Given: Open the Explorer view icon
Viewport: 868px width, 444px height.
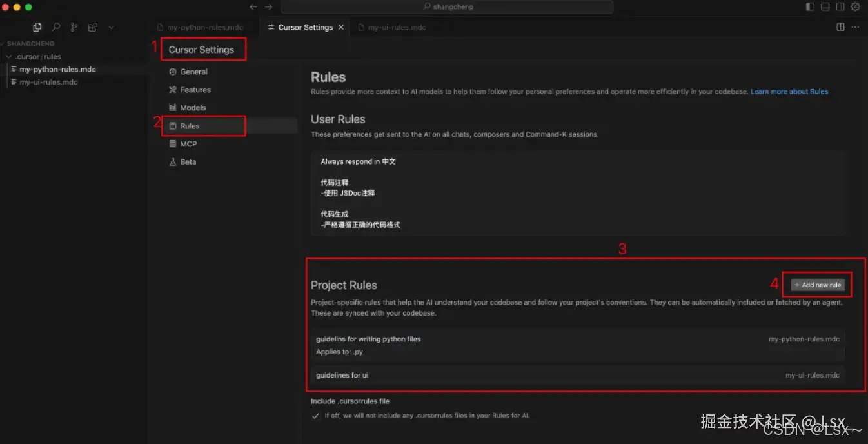Looking at the screenshot, I should coord(37,27).
